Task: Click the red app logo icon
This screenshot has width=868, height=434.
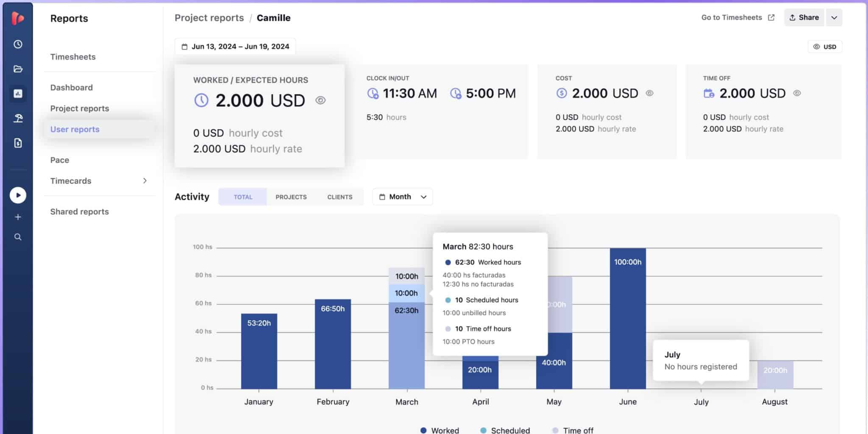Action: 18,18
